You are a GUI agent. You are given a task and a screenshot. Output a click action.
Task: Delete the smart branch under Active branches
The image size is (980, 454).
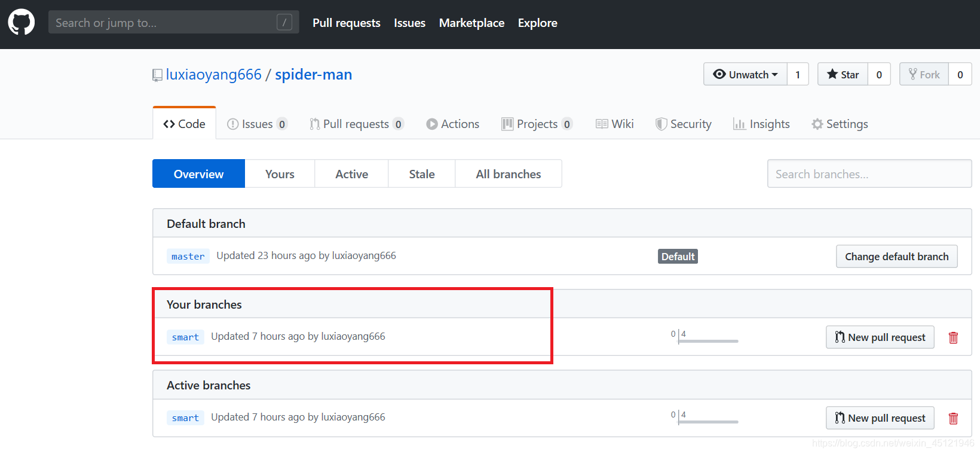(953, 418)
